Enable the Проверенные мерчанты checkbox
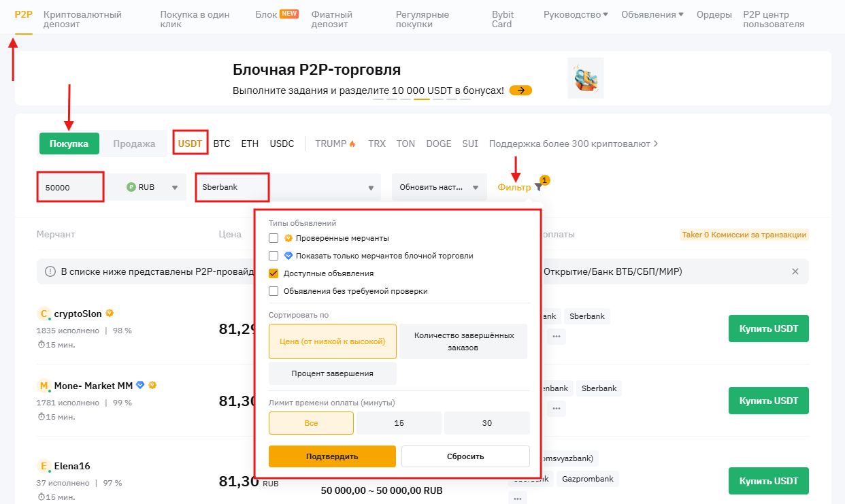Image resolution: width=845 pixels, height=504 pixels. click(x=274, y=238)
